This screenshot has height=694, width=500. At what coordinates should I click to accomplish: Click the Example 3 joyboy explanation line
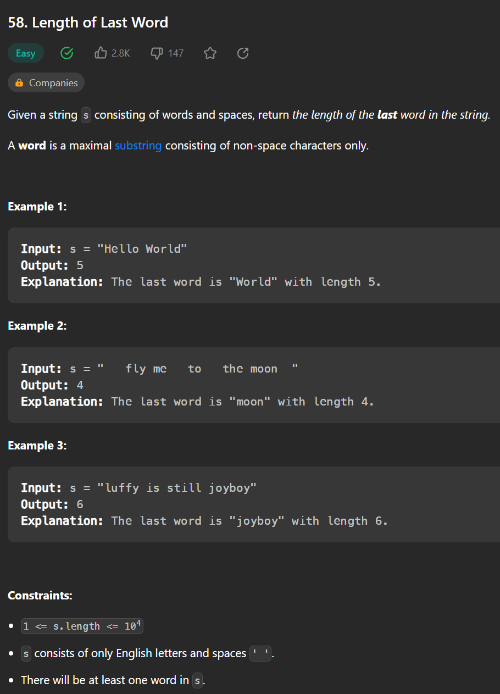[x=204, y=521]
